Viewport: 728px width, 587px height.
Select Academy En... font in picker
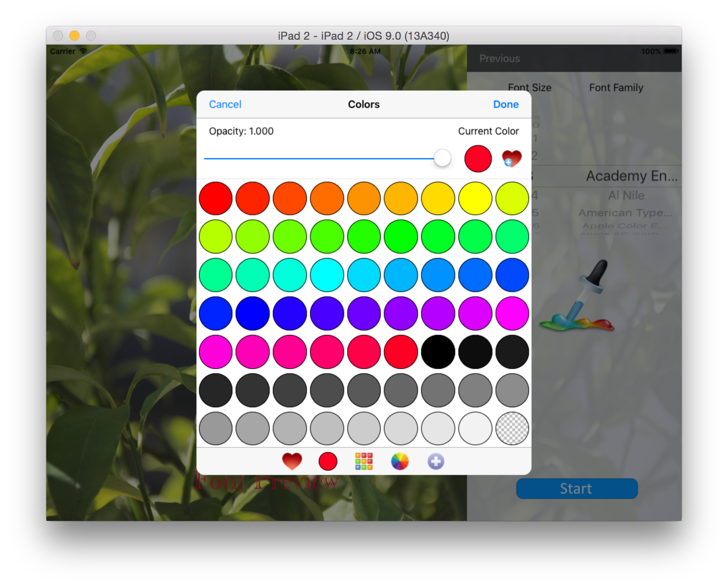(x=632, y=176)
